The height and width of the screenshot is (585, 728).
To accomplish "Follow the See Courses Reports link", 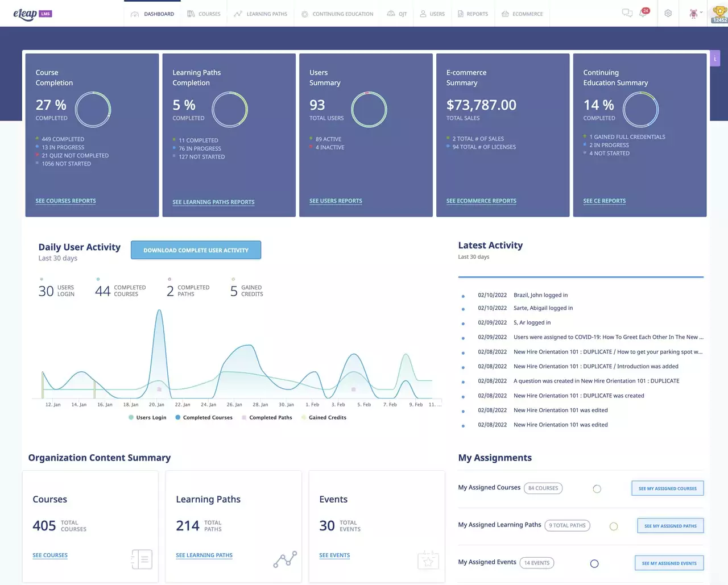I will pyautogui.click(x=65, y=201).
